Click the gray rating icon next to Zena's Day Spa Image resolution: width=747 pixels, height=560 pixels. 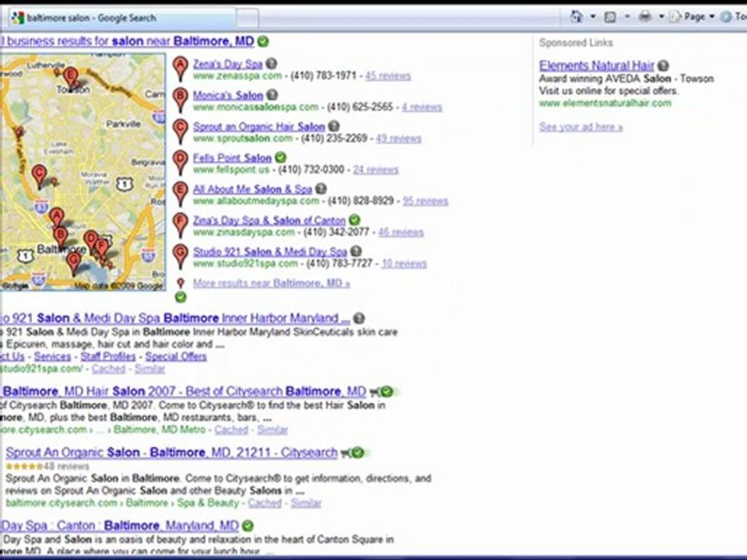tap(271, 63)
